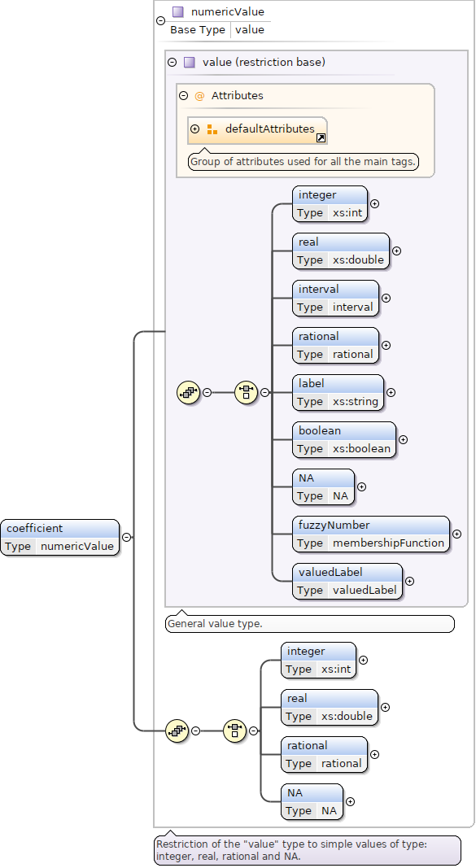Collapse the value (restriction base) section

[x=172, y=63]
